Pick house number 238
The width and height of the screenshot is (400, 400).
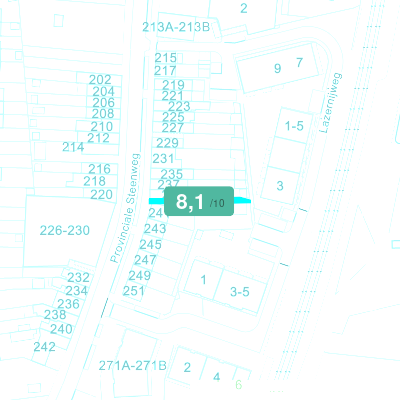click(x=55, y=314)
